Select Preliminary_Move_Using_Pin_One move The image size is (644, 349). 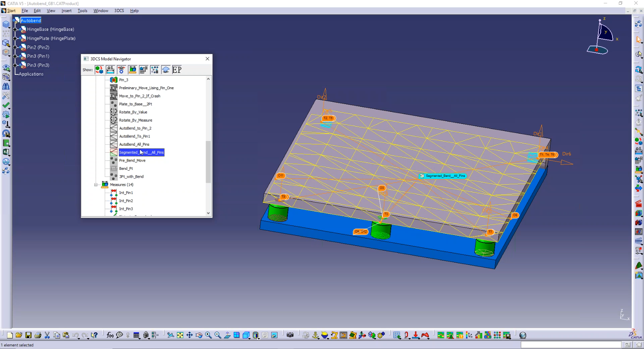146,88
